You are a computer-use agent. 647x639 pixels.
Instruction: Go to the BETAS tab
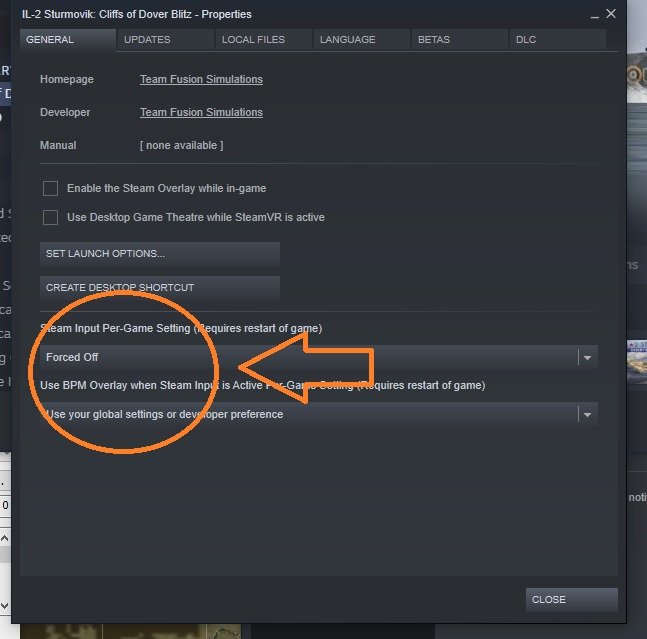[x=459, y=40]
